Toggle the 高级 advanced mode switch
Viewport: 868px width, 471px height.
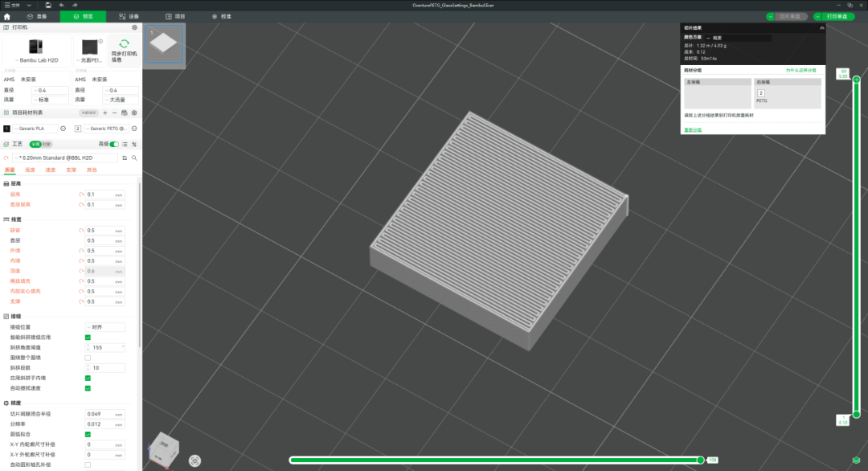[x=114, y=145]
